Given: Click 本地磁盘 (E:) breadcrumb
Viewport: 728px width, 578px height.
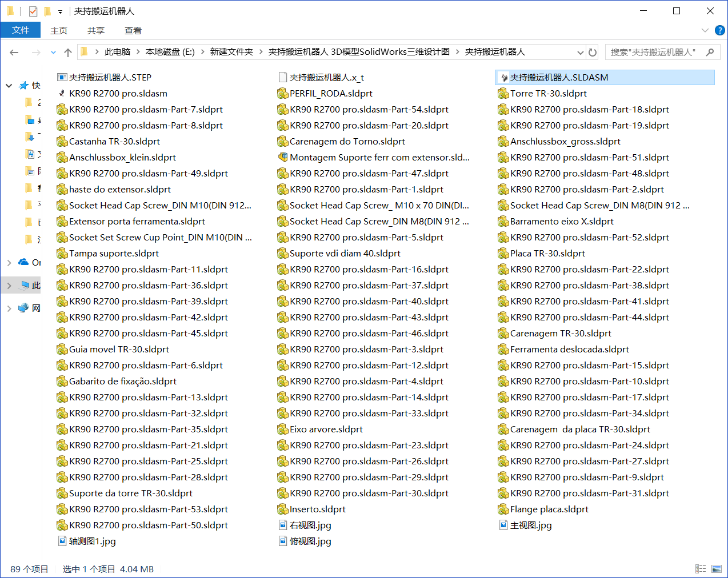Looking at the screenshot, I should (x=170, y=52).
